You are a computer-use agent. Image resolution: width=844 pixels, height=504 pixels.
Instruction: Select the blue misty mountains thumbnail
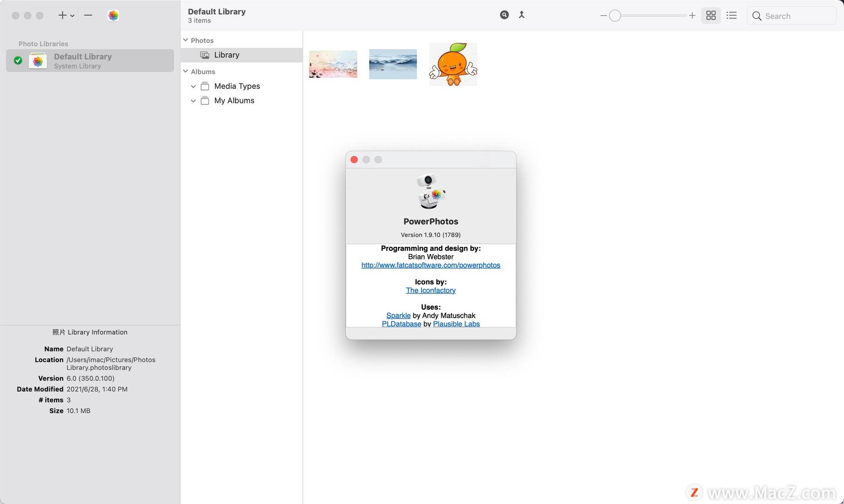click(393, 64)
